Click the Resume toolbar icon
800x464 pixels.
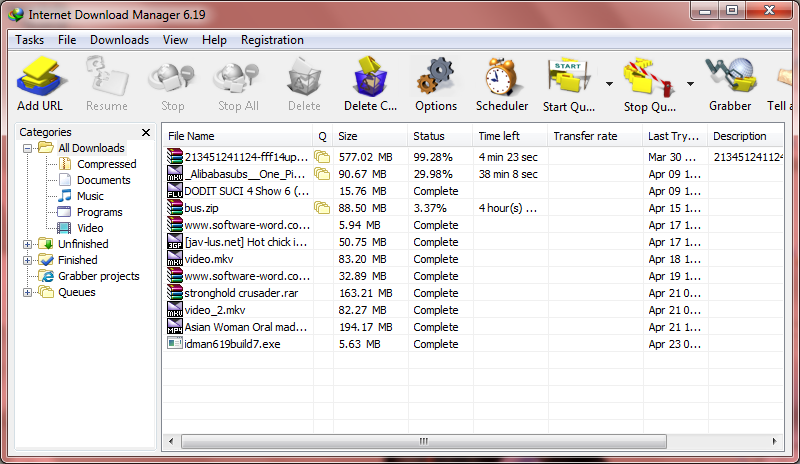[107, 77]
